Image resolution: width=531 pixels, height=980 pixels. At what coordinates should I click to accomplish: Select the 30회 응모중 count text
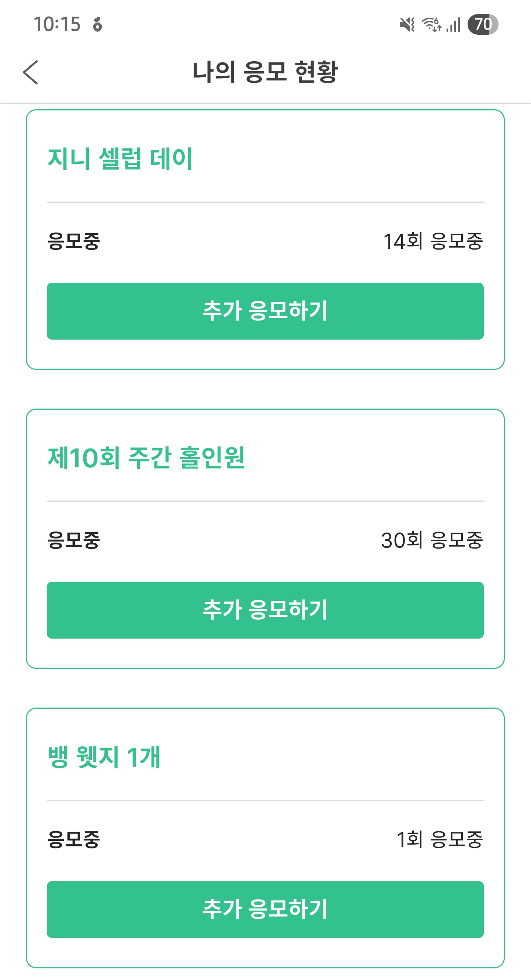pyautogui.click(x=432, y=540)
